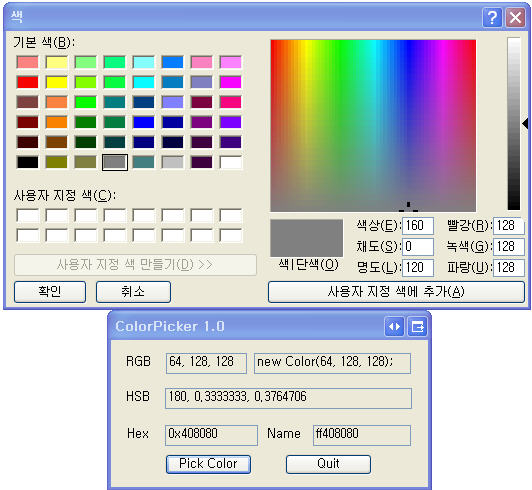
Task: Select the black basic color swatch
Action: 28,162
